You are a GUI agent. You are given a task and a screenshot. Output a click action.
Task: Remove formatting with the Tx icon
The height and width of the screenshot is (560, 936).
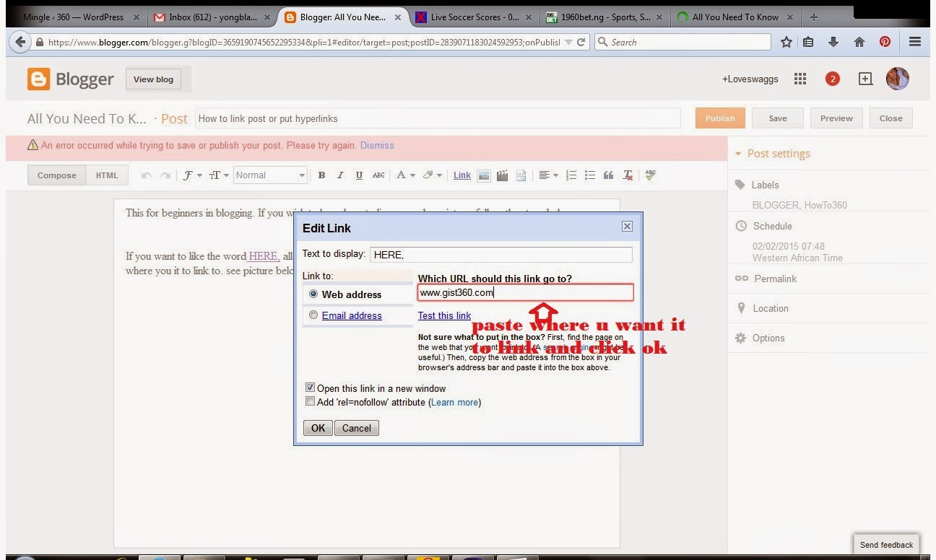coord(628,175)
